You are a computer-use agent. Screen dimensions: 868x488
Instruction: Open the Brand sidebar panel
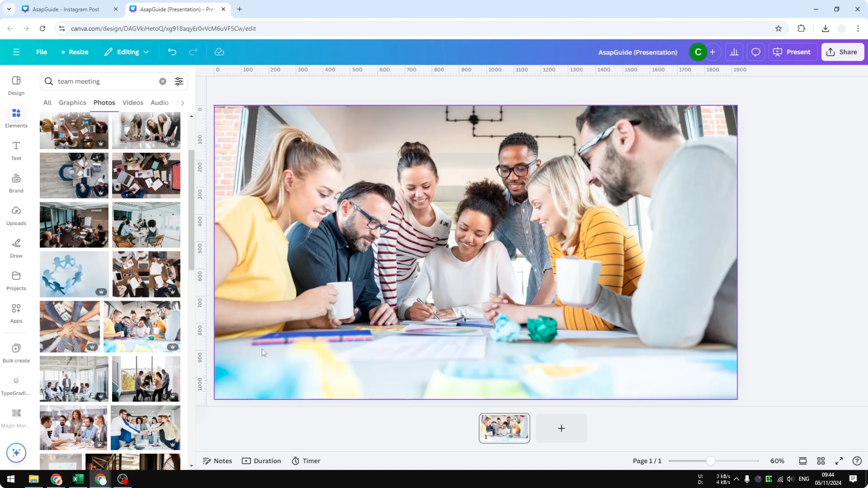(x=16, y=183)
